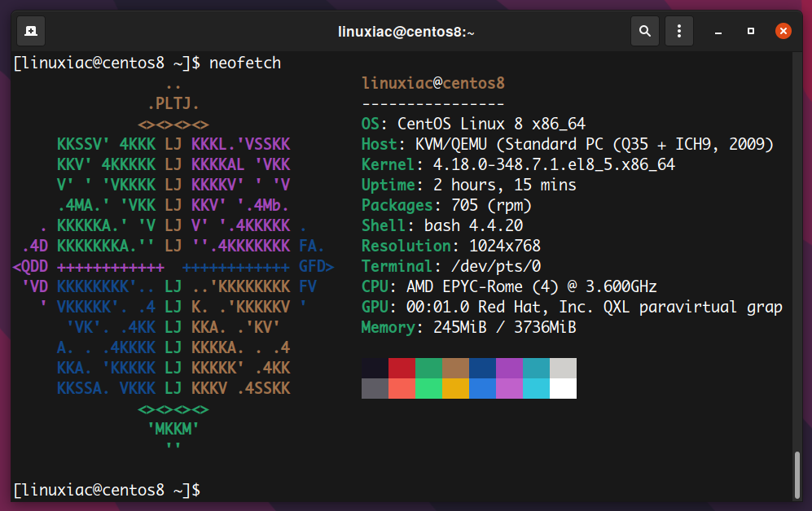
Task: Click the bottom shell prompt line
Action: pyautogui.click(x=108, y=490)
